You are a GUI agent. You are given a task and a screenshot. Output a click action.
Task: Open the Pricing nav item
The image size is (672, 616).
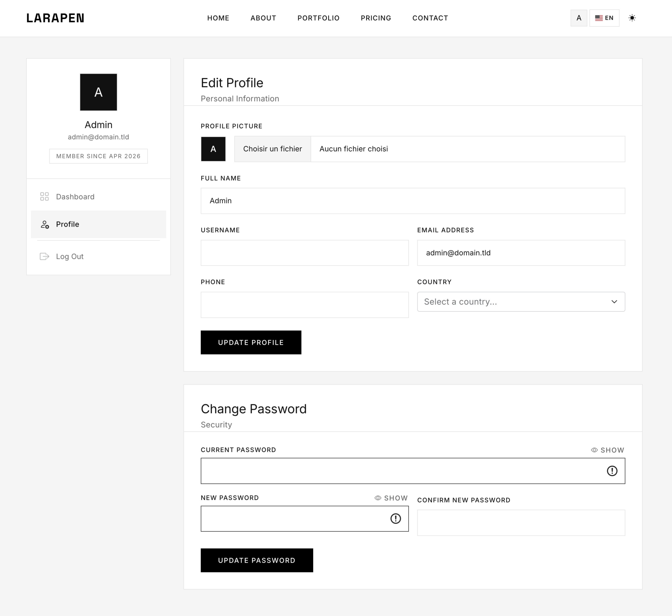(x=376, y=18)
